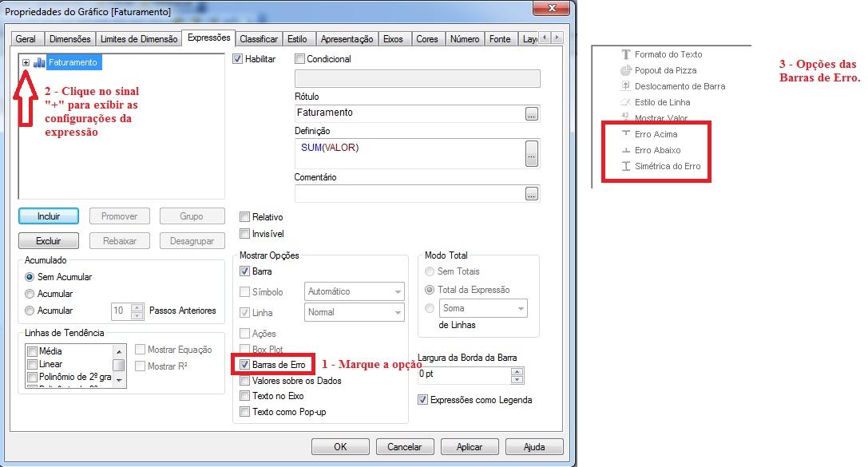Viewport: 868px width, 467px height.
Task: Click the Deslocamento de Barra icon
Action: [x=626, y=86]
